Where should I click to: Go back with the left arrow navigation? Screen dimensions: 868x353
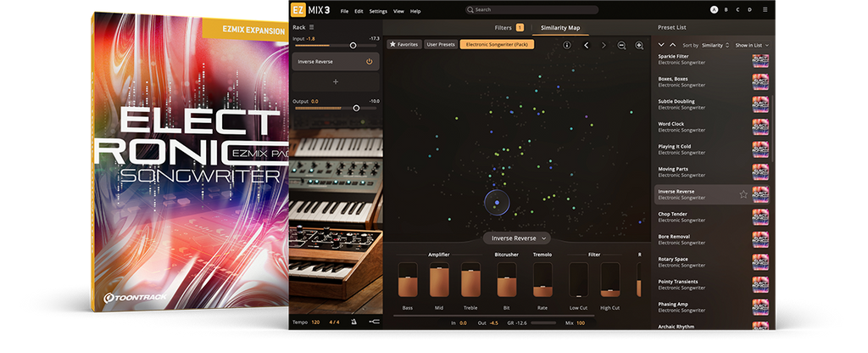(587, 45)
